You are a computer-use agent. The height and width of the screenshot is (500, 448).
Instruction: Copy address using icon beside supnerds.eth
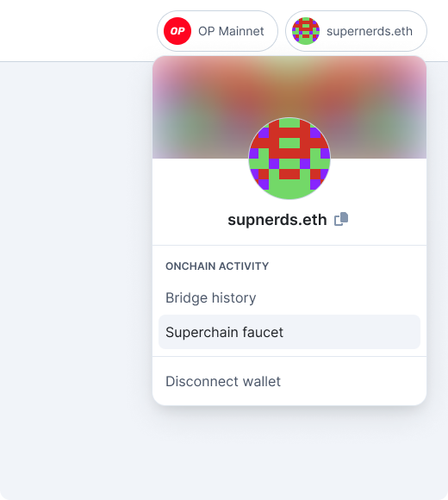(341, 219)
